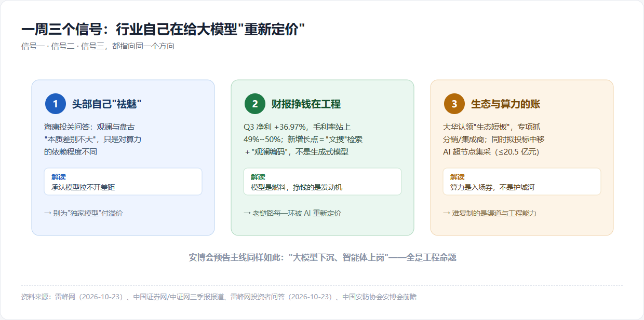
Task: Click the green number 2 circle badge
Action: coord(255,104)
